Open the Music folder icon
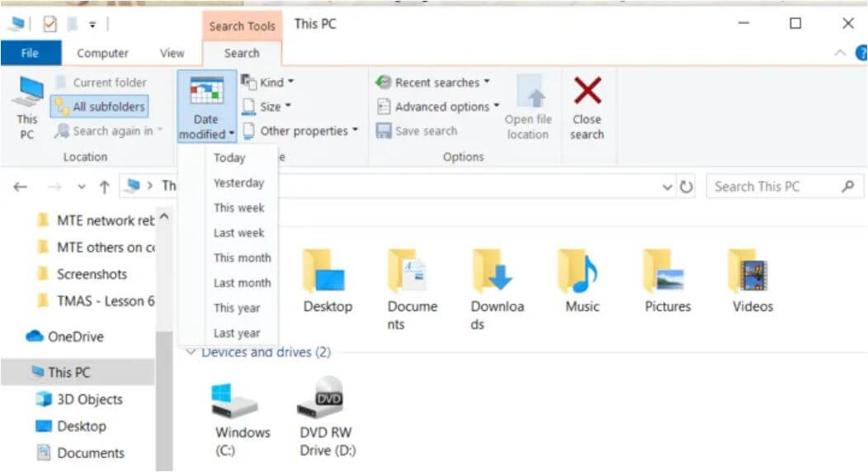This screenshot has width=868, height=472. [x=581, y=272]
